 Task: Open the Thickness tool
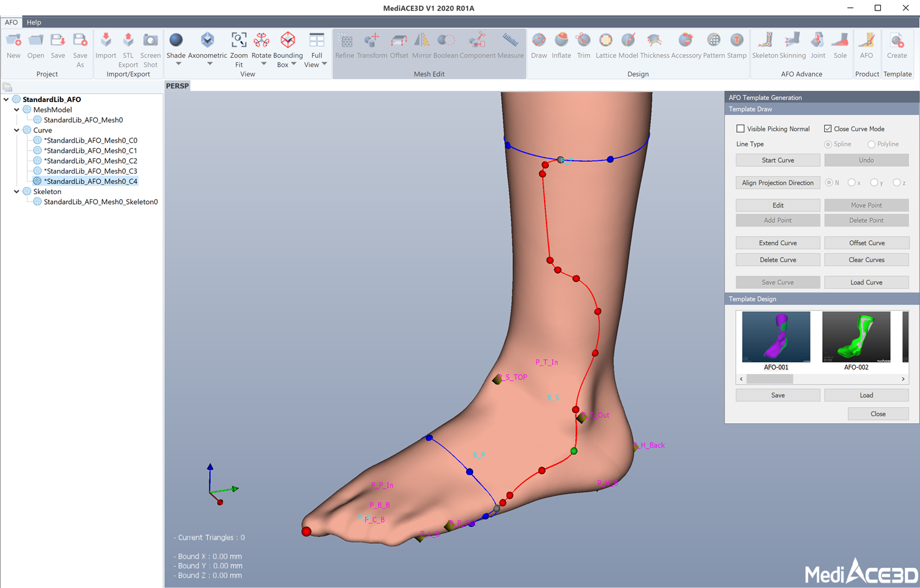tap(654, 40)
